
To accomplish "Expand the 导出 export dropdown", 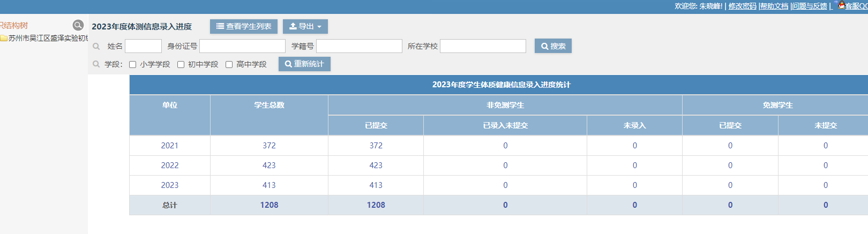I will click(305, 26).
